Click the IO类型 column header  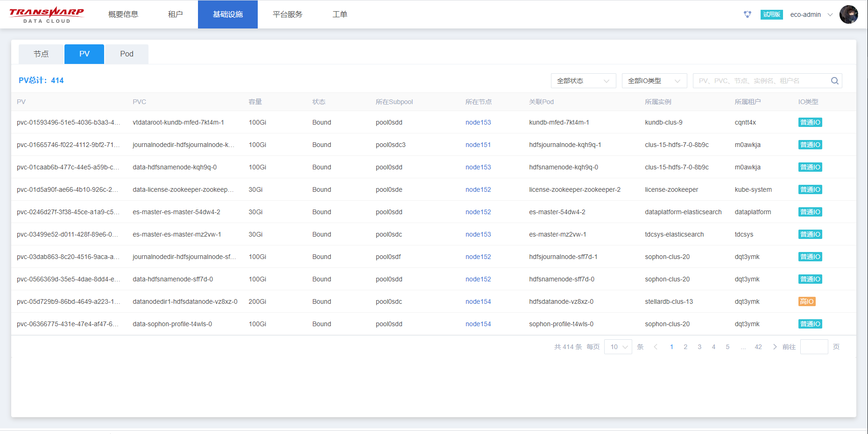[x=808, y=102]
